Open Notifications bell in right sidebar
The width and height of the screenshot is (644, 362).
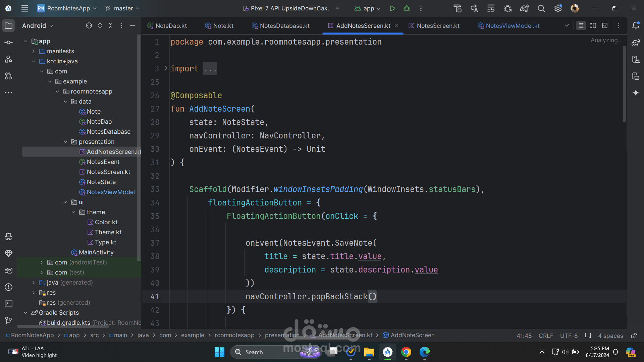(x=636, y=25)
